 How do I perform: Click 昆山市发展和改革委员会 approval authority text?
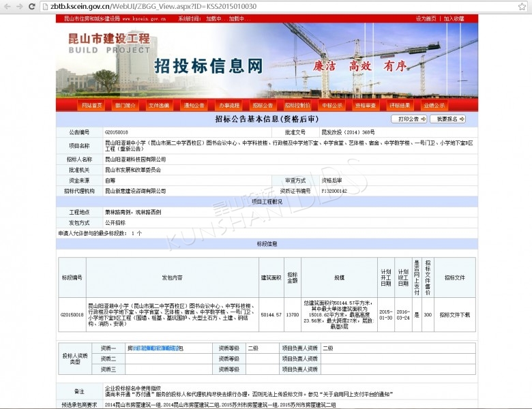133,170
